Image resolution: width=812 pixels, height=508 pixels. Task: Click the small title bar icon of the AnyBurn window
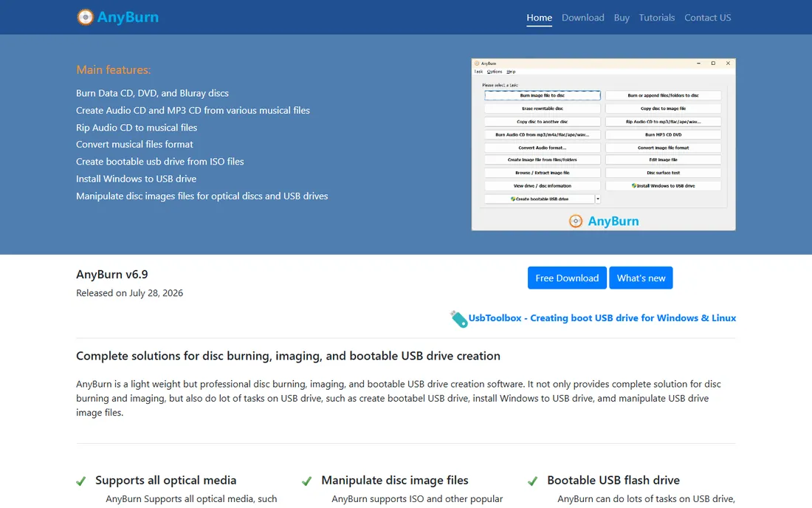pyautogui.click(x=477, y=63)
